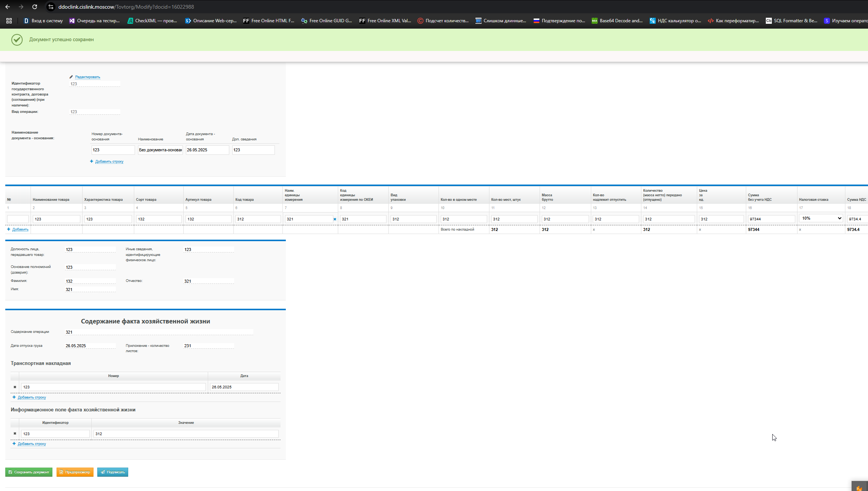Reload the page with refresh icon
Image resolution: width=868 pixels, height=491 pixels.
click(35, 7)
